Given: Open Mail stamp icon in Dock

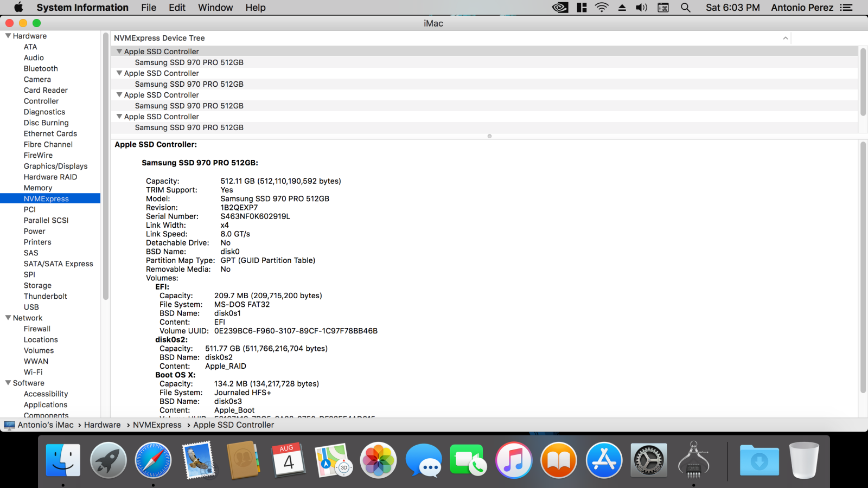Looking at the screenshot, I should pyautogui.click(x=198, y=460).
